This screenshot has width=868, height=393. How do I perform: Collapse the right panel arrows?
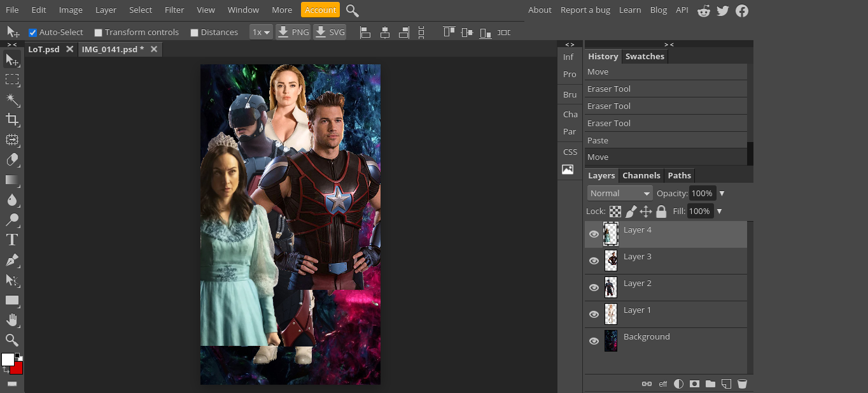[669, 45]
